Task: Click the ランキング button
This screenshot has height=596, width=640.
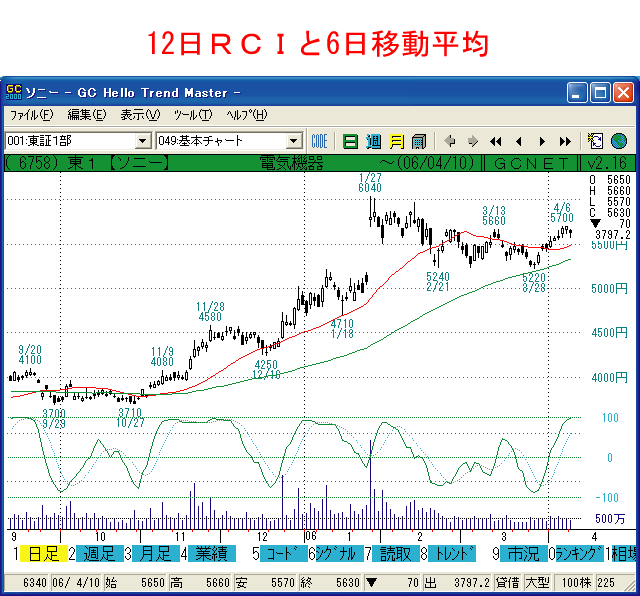Action: click(580, 554)
